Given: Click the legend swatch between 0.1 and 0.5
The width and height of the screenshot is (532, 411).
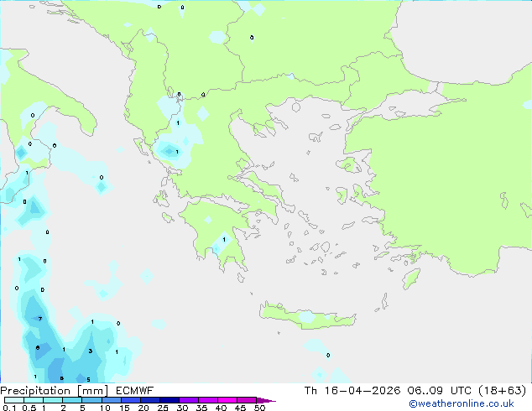Looking at the screenshot, I should coord(14,400).
